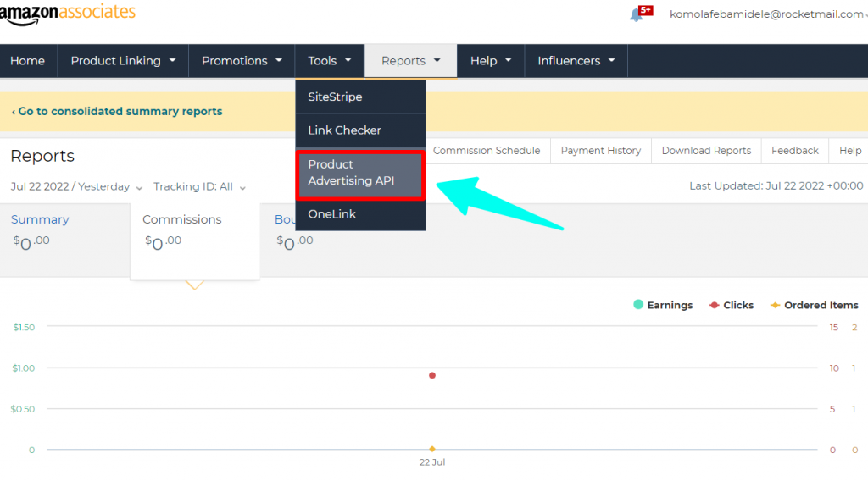Image resolution: width=868 pixels, height=481 pixels.
Task: Select SiteStripe from Tools menu
Action: click(x=360, y=97)
